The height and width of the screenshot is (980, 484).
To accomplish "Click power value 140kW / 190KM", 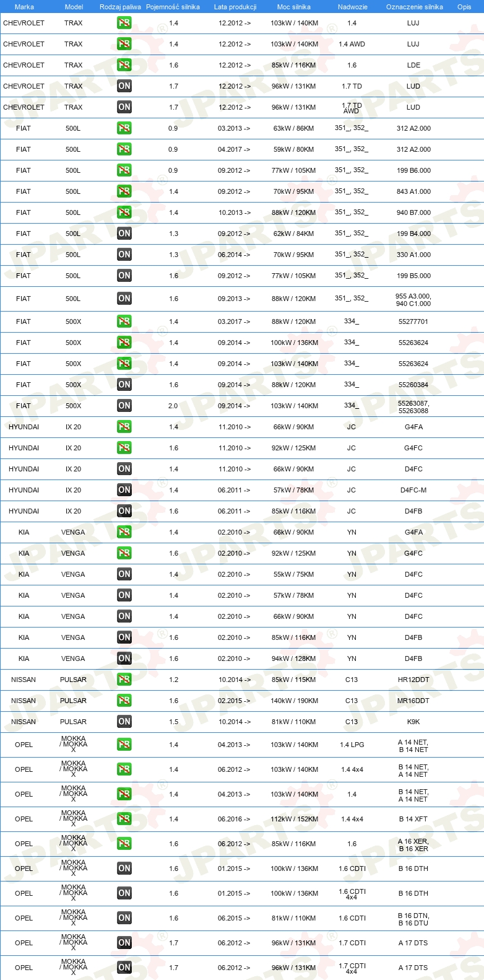I will [295, 701].
